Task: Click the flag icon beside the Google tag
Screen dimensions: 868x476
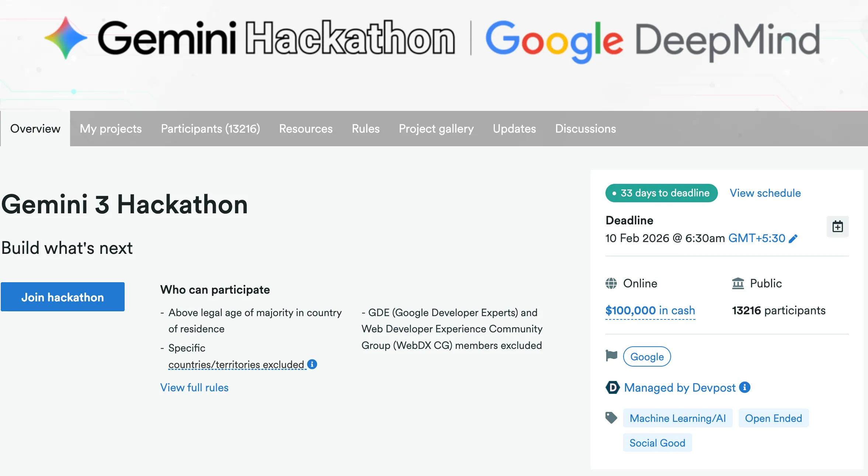Action: click(611, 356)
